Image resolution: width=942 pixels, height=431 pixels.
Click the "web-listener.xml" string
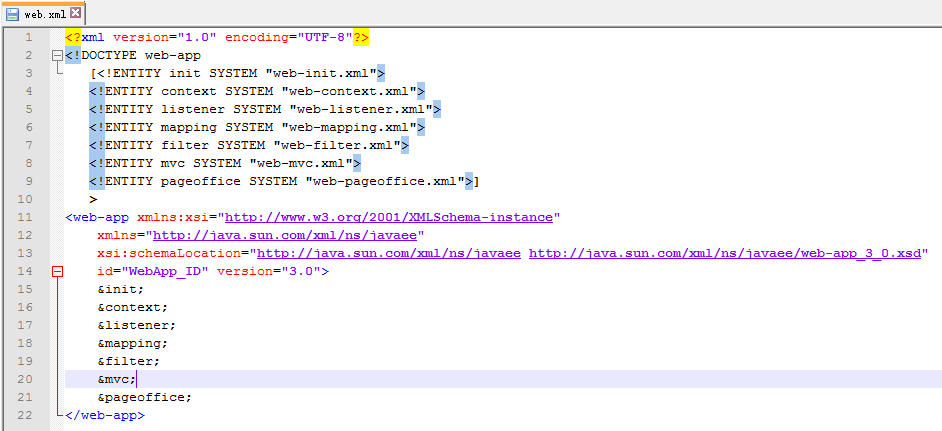361,109
